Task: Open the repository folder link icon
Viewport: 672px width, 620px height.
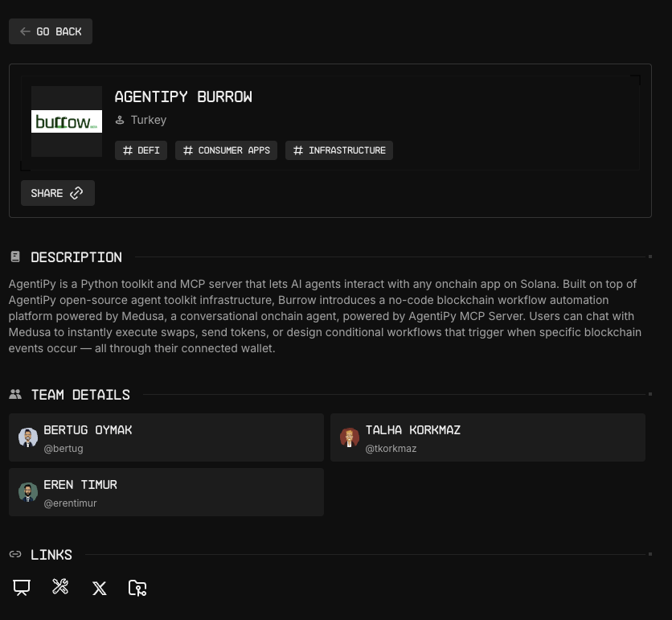Action: coord(137,588)
